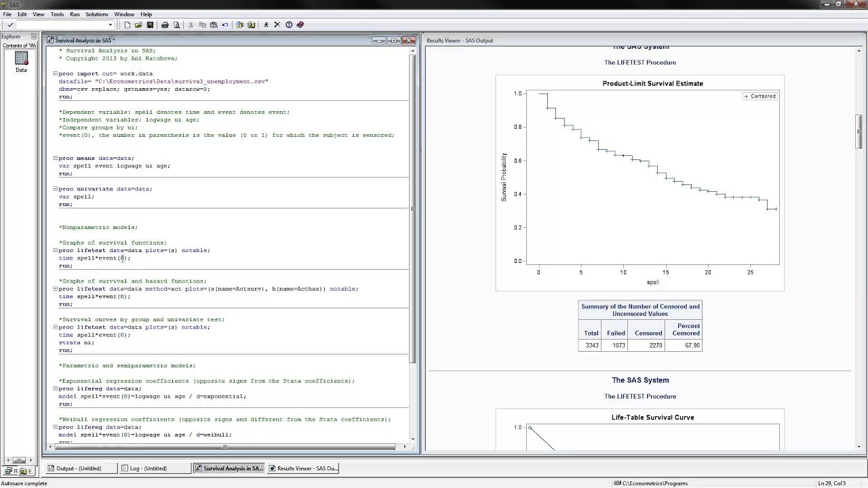
Task: Click the 'Ln 29, Col 5' status indicator
Action: [x=832, y=483]
